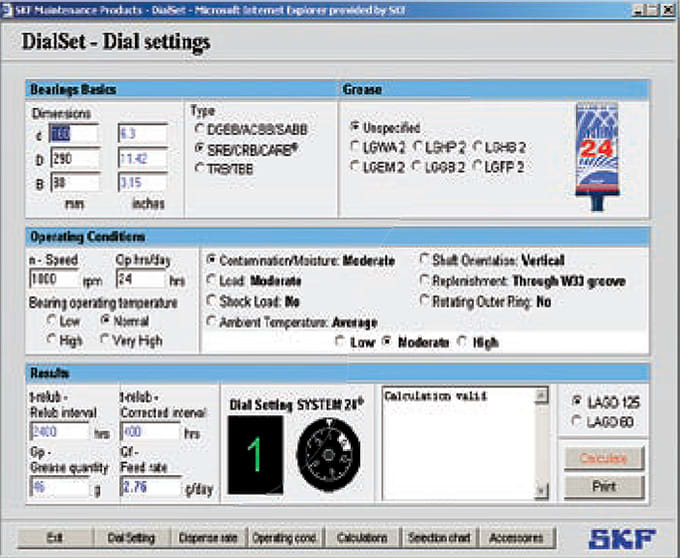The height and width of the screenshot is (558, 680).
Task: Minimize the DialSet browser window
Action: tap(637, 10)
